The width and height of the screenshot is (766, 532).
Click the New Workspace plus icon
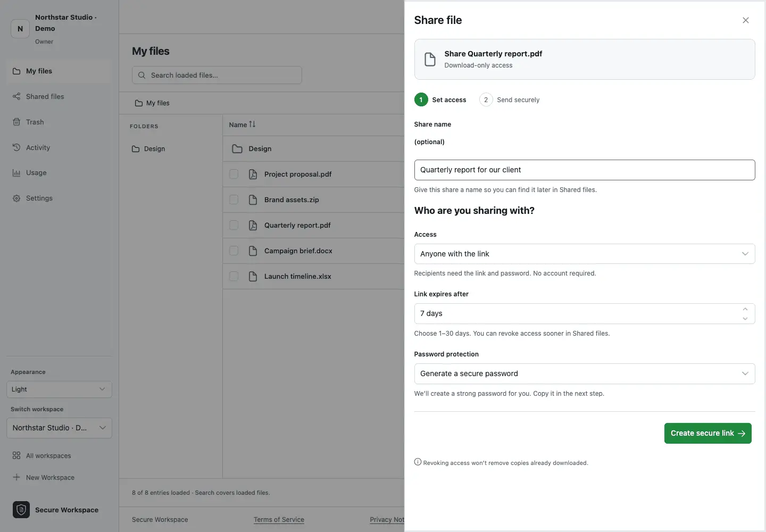click(16, 477)
